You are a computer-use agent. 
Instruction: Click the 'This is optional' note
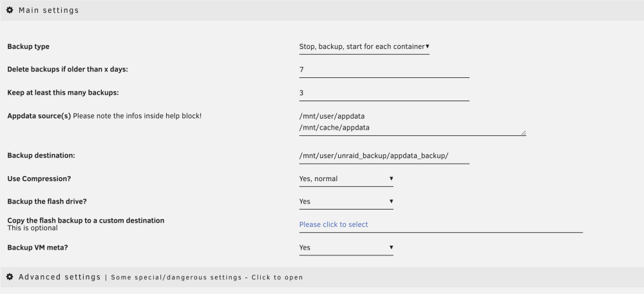[32, 228]
